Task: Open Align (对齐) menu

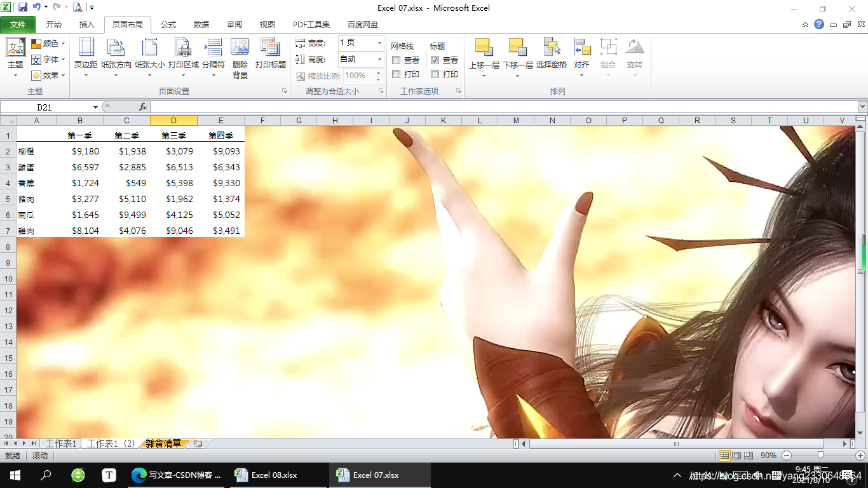Action: click(581, 57)
